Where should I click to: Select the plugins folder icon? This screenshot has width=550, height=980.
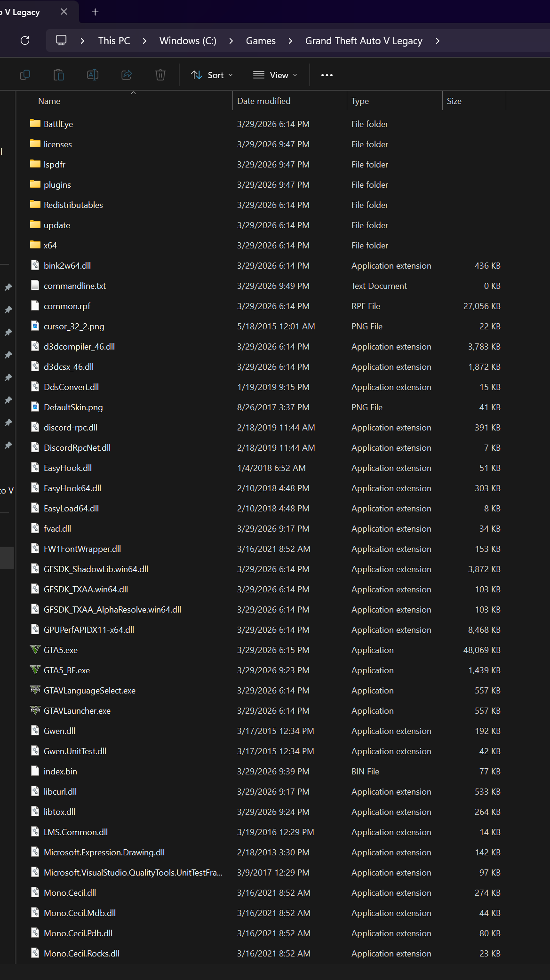(35, 184)
